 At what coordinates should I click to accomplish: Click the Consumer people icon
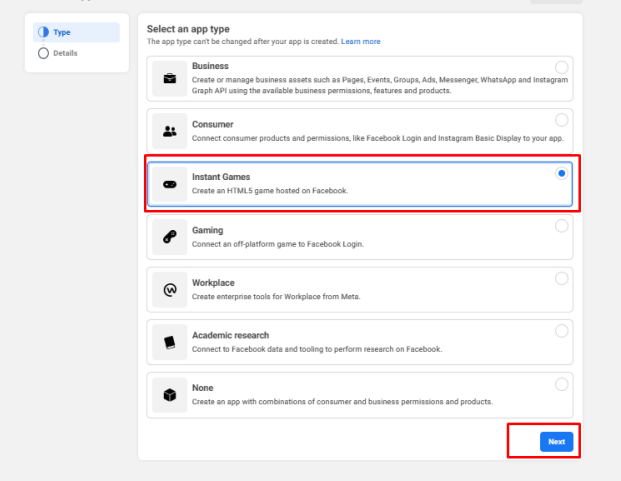coord(170,131)
